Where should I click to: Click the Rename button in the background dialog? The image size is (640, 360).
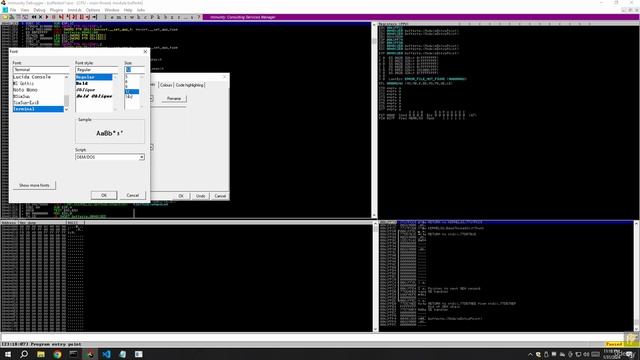pos(173,98)
